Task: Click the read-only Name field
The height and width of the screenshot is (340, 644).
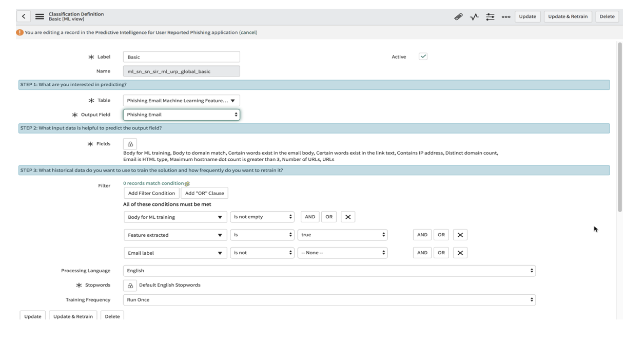Action: point(181,71)
